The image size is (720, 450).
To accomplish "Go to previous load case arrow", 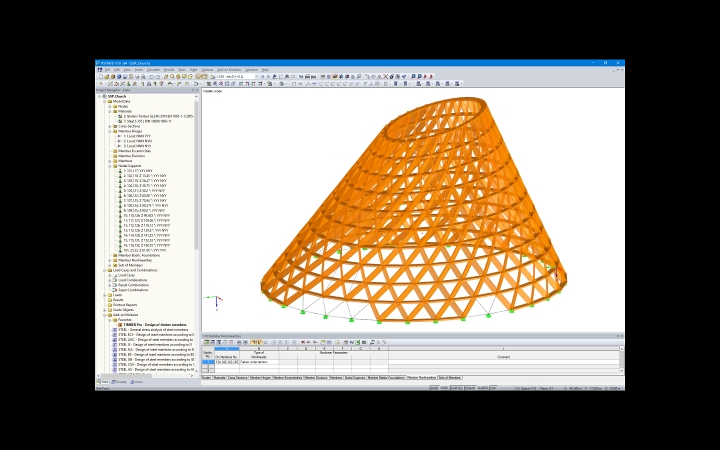I will (x=263, y=77).
